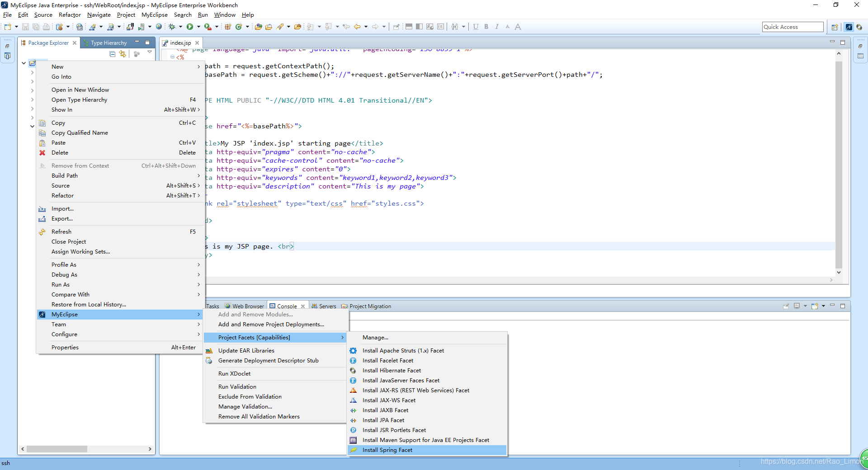Select Properties in context menu

coord(120,347)
